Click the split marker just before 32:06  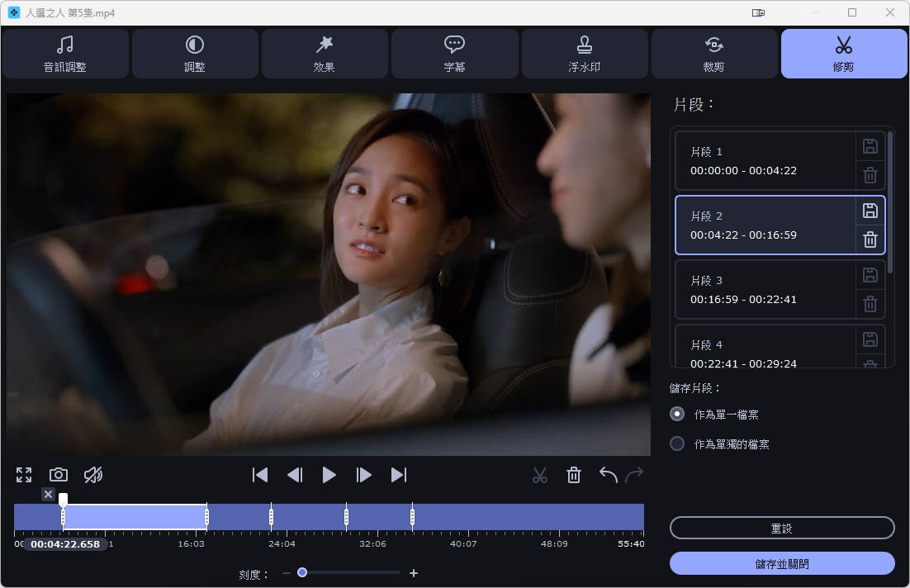[346, 516]
